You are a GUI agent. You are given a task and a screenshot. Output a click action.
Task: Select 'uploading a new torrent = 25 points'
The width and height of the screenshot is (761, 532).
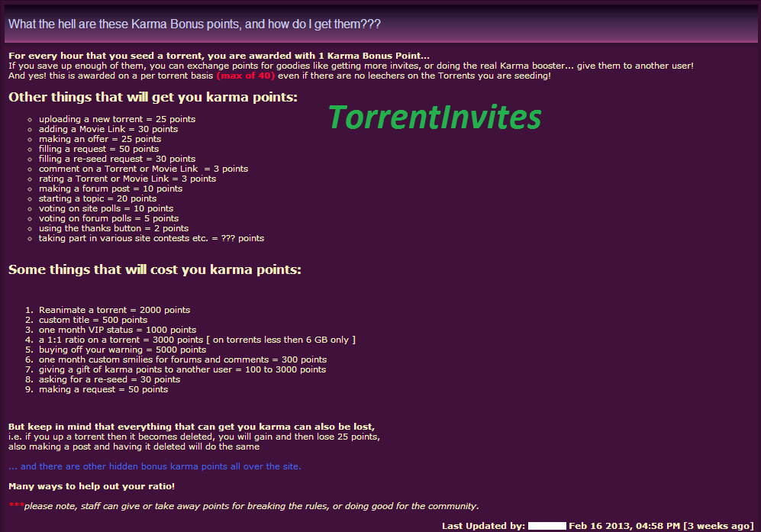(x=117, y=119)
